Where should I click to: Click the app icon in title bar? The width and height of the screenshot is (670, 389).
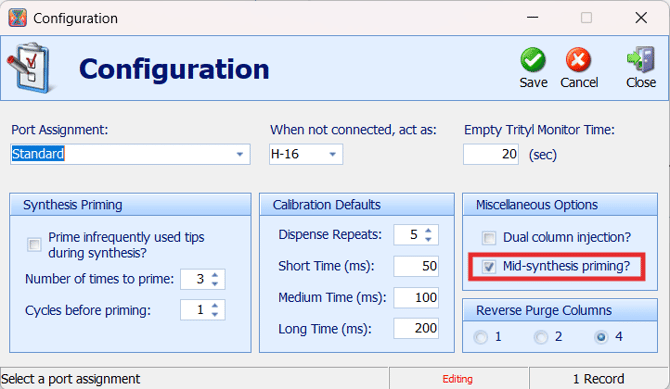[x=18, y=18]
